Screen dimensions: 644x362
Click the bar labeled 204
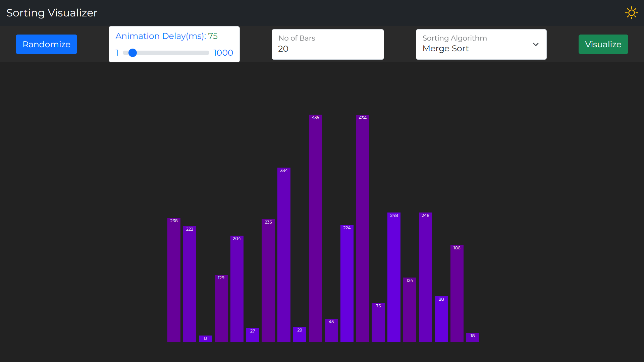[237, 289]
